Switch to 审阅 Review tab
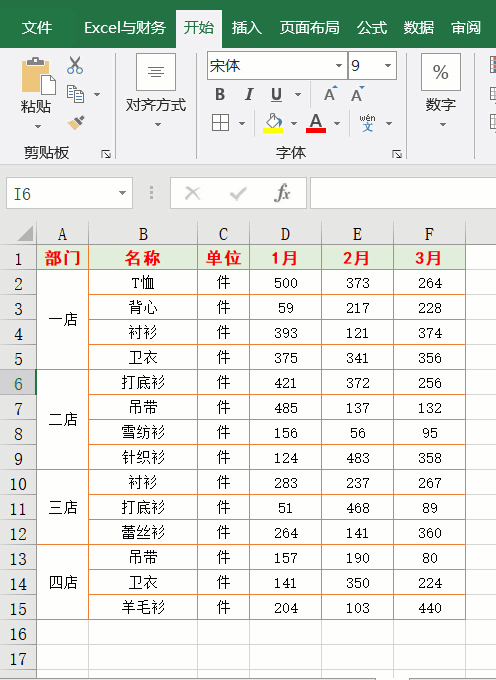The image size is (496, 680). [466, 28]
